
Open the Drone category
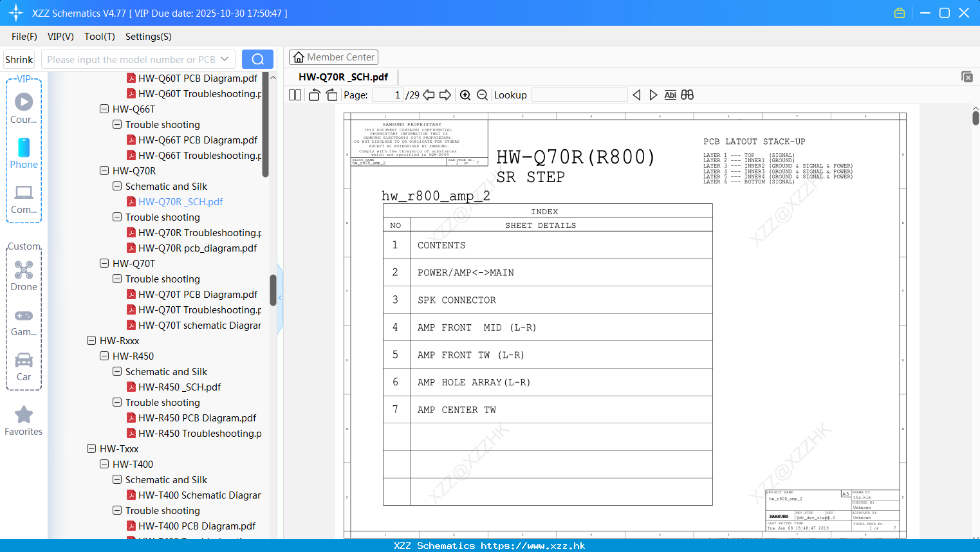[24, 276]
